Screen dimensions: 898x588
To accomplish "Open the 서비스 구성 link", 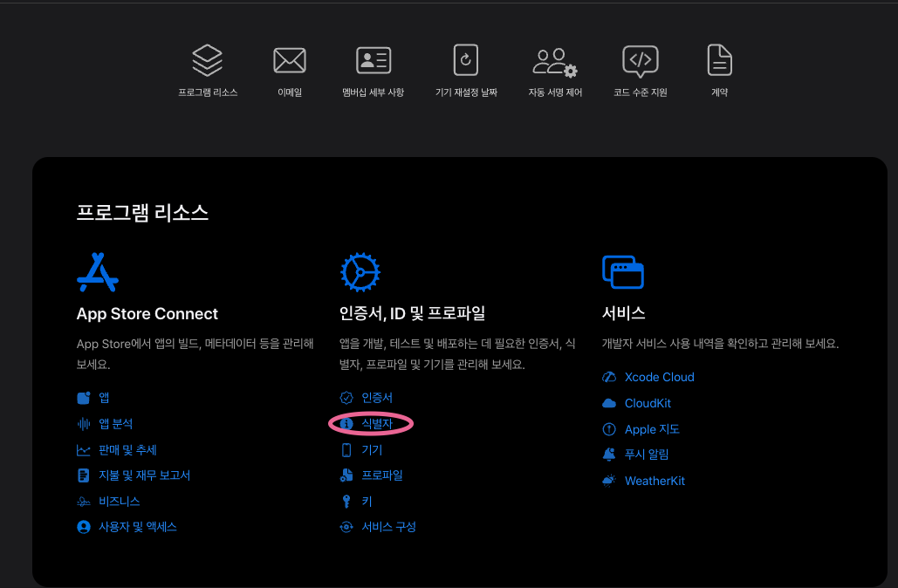I will tap(389, 527).
